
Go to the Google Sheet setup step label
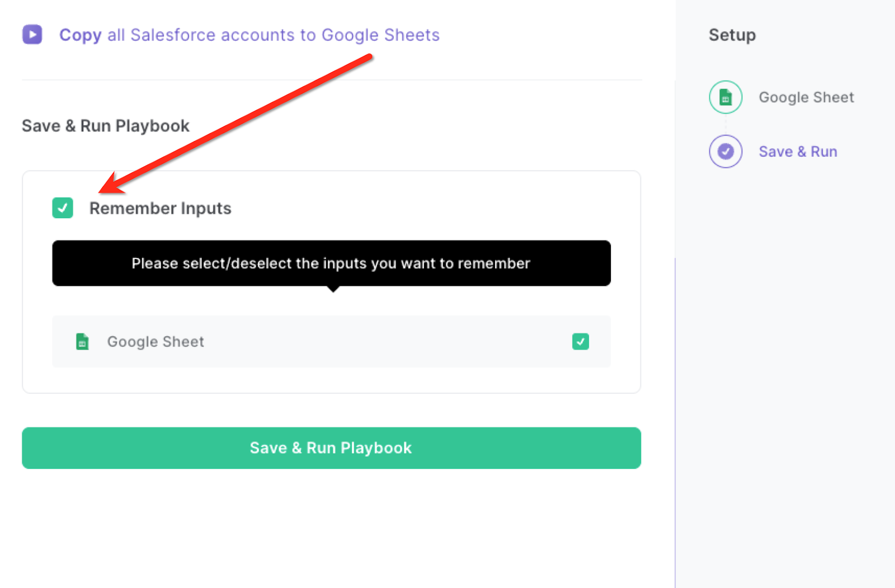[806, 97]
